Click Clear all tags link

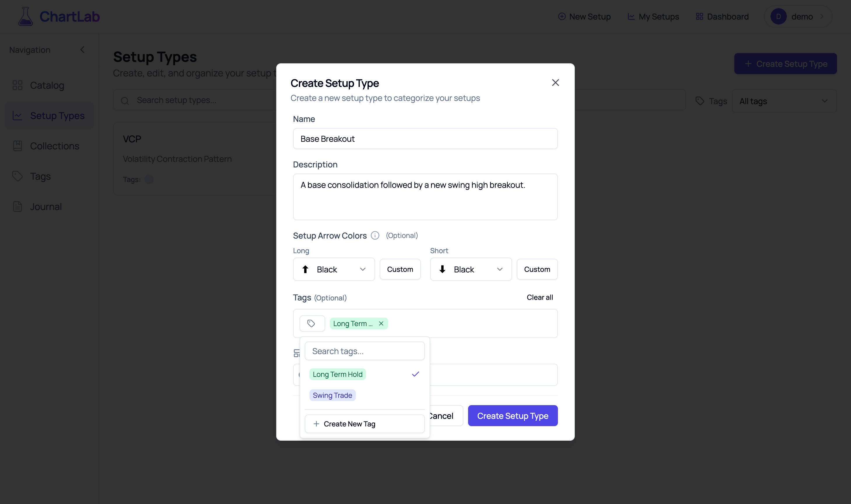click(540, 297)
